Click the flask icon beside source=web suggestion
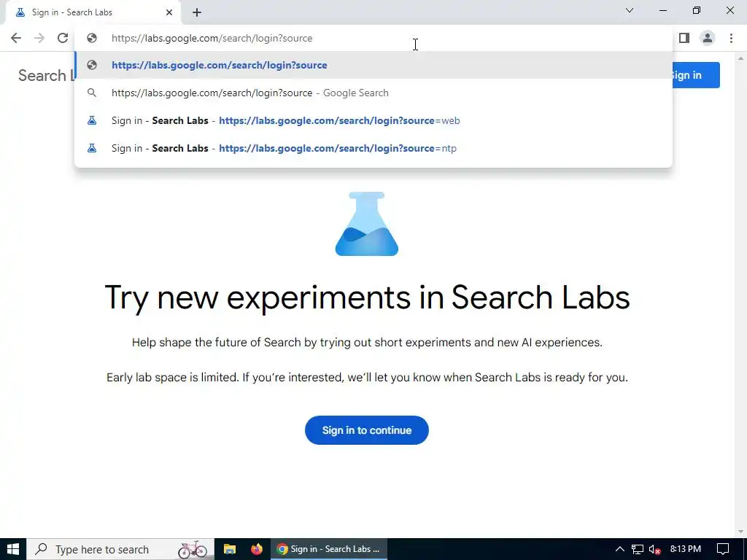This screenshot has width=747, height=560. pos(92,120)
